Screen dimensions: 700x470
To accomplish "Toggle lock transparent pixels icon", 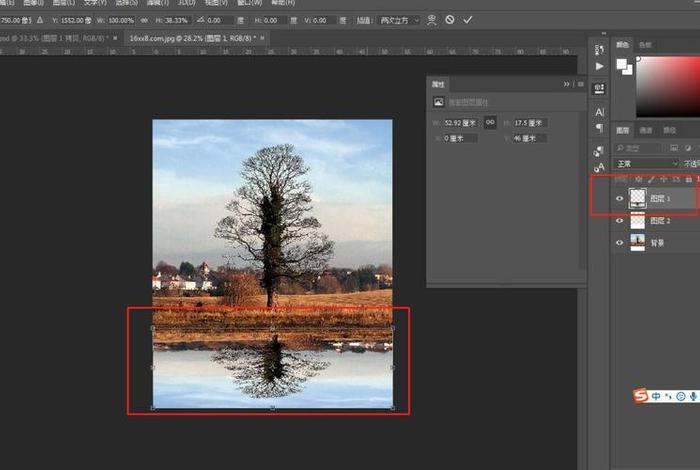I will tap(639, 179).
